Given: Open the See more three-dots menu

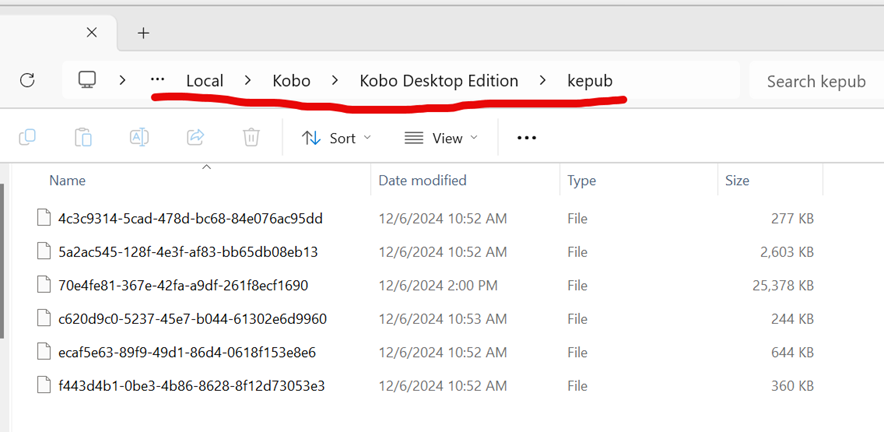Looking at the screenshot, I should tap(527, 138).
